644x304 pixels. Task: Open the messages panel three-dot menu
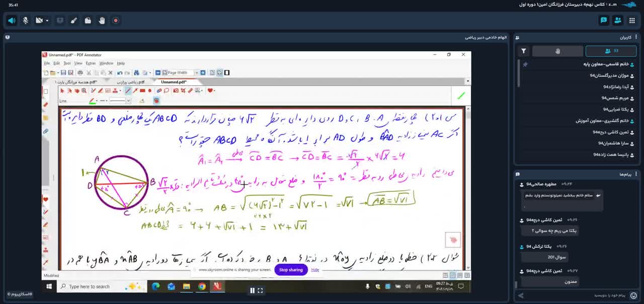[x=636, y=174]
